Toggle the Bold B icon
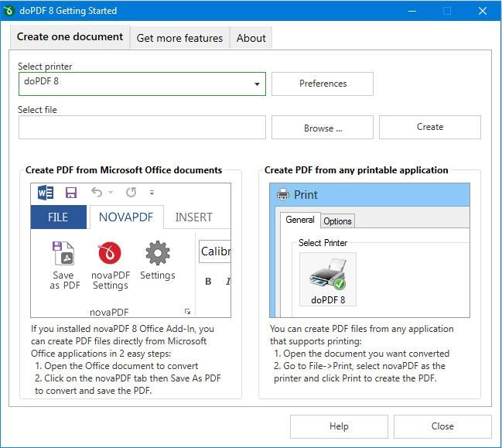Viewport: 502px width, 448px height. point(208,282)
